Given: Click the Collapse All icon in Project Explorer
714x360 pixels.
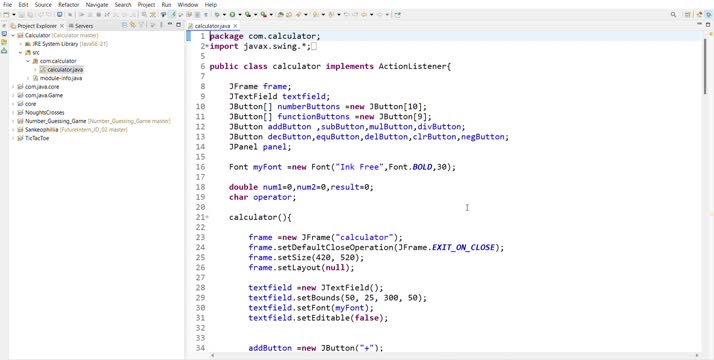Looking at the screenshot, I should point(125,25).
